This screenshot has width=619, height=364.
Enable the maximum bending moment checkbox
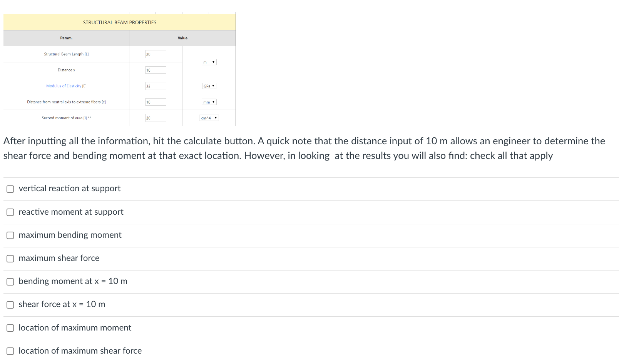click(10, 235)
